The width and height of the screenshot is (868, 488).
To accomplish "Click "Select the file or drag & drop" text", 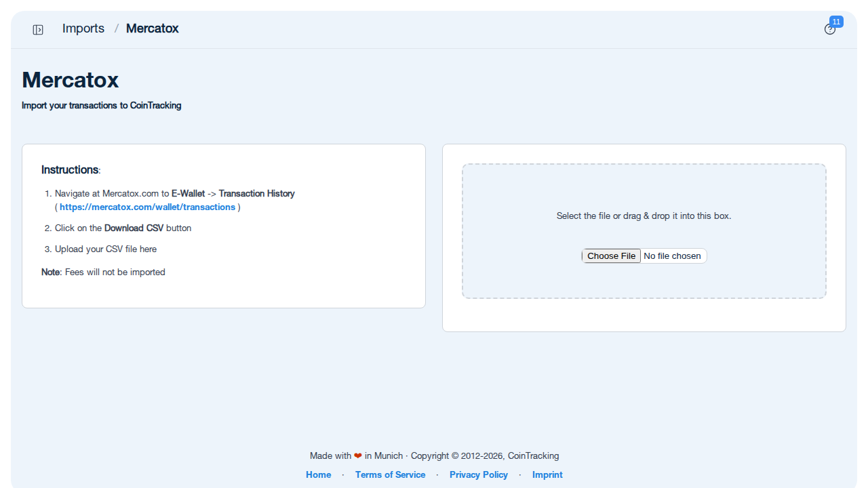I will 644,216.
